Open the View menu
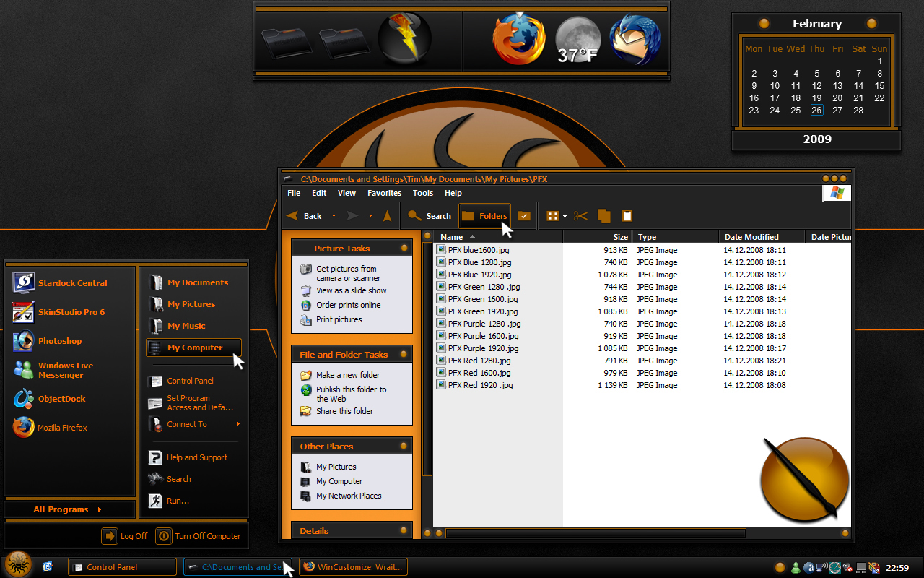Viewport: 924px width, 578px height. (x=346, y=193)
